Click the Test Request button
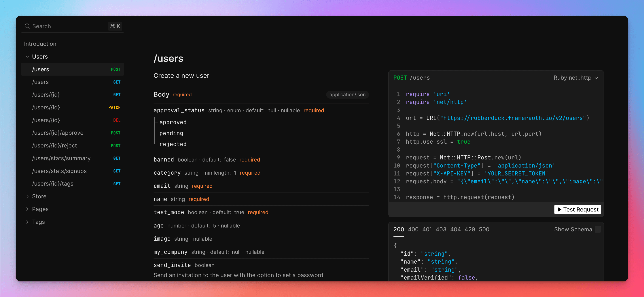644x297 pixels. [578, 209]
